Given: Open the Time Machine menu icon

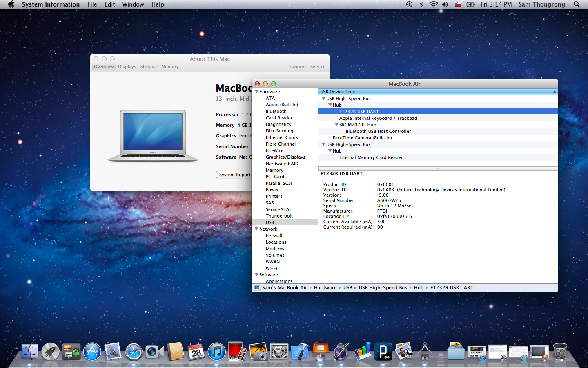Looking at the screenshot, I should pos(409,4).
